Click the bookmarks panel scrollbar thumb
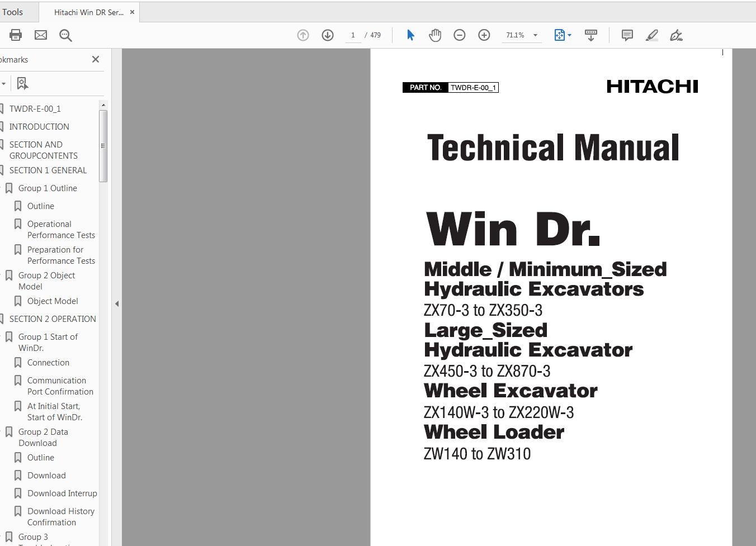 coord(103,145)
